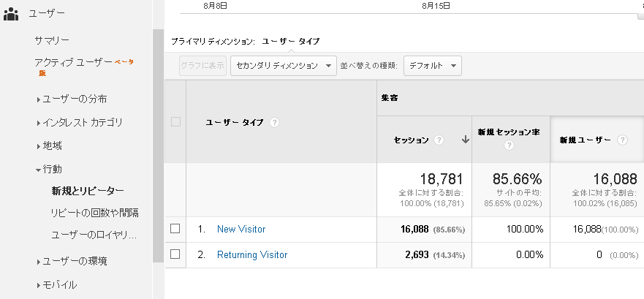Check the New Visitor row checkbox
The image size is (644, 299).
(175, 229)
